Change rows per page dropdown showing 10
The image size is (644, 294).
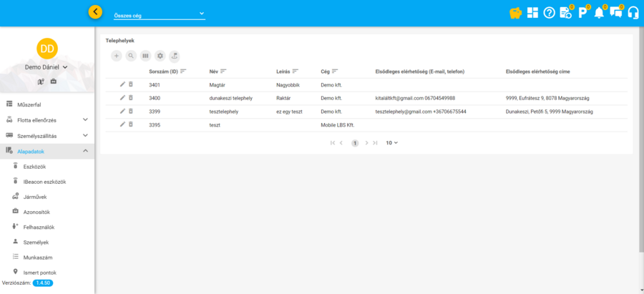coord(391,143)
